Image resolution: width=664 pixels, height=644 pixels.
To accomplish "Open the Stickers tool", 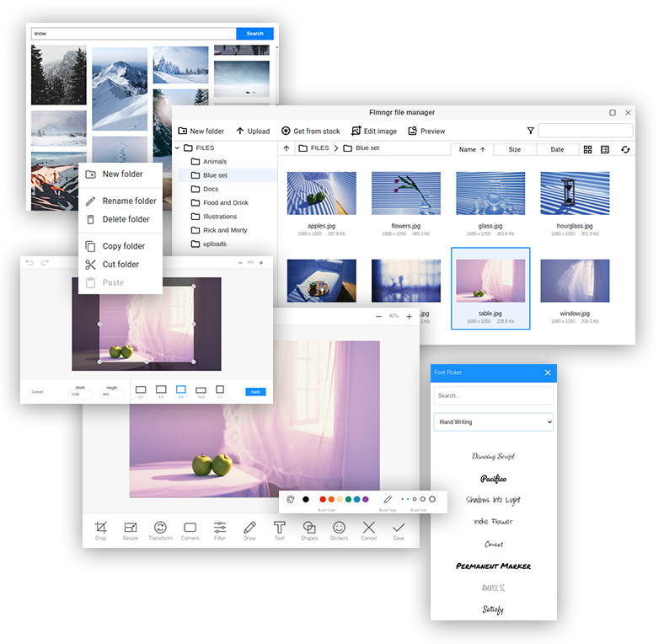I will coord(339,530).
